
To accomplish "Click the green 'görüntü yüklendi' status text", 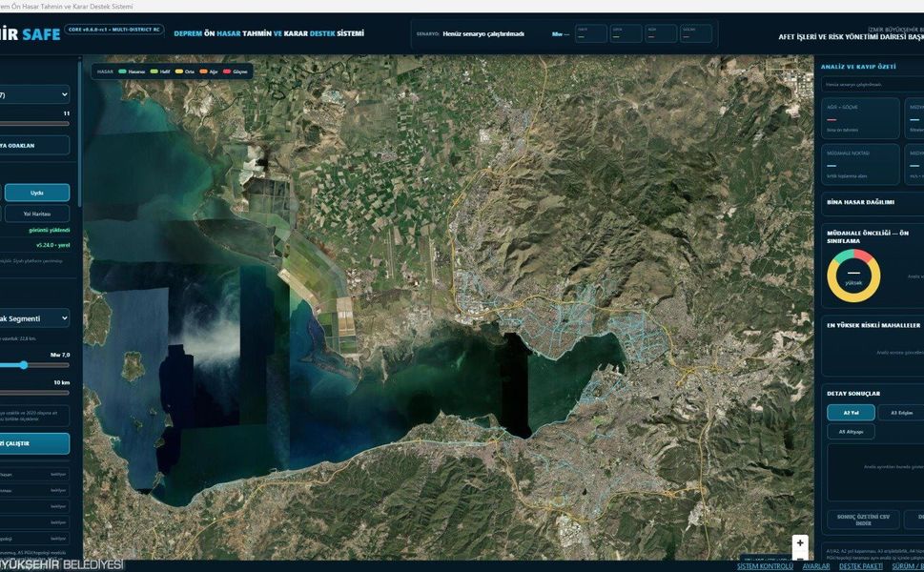I will click(x=49, y=231).
